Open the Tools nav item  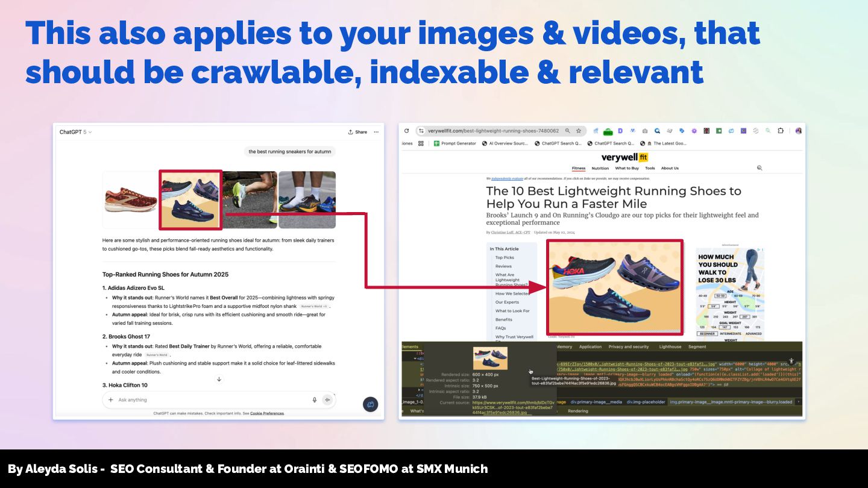(650, 168)
